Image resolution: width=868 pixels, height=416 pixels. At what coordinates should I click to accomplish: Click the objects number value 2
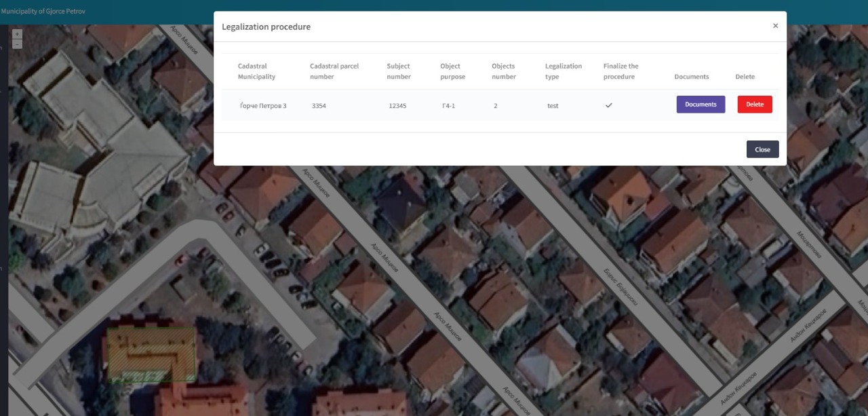[x=496, y=106]
